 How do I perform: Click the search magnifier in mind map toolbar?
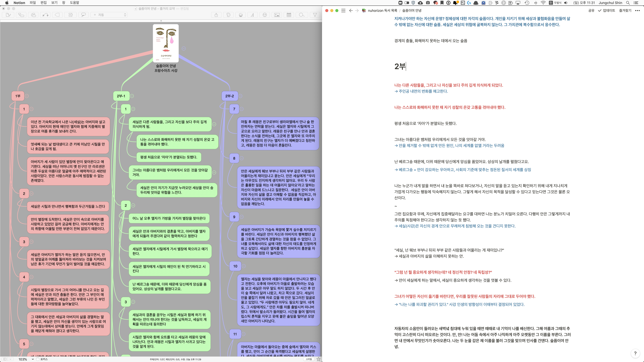coord(301,15)
